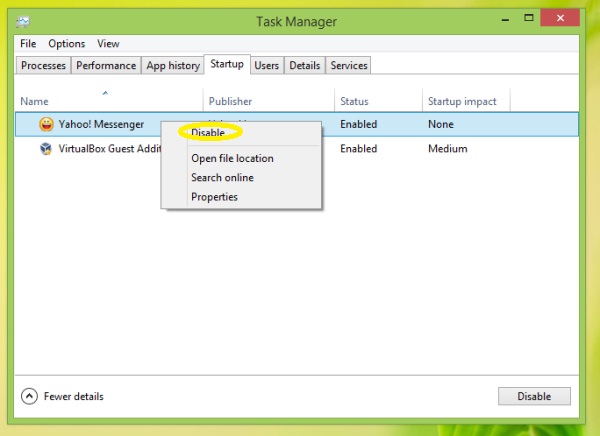Choose Search online from context menu
Viewport: 600px width, 436px height.
(x=222, y=178)
